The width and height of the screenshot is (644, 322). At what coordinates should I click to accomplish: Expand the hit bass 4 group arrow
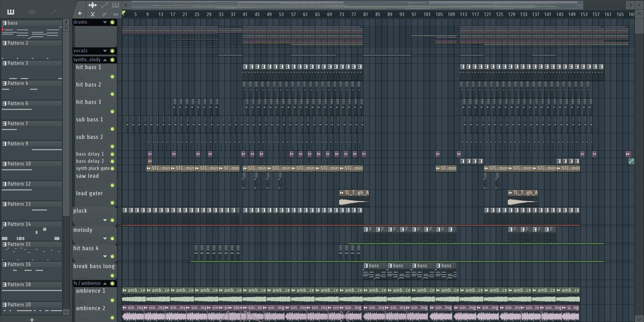click(105, 256)
